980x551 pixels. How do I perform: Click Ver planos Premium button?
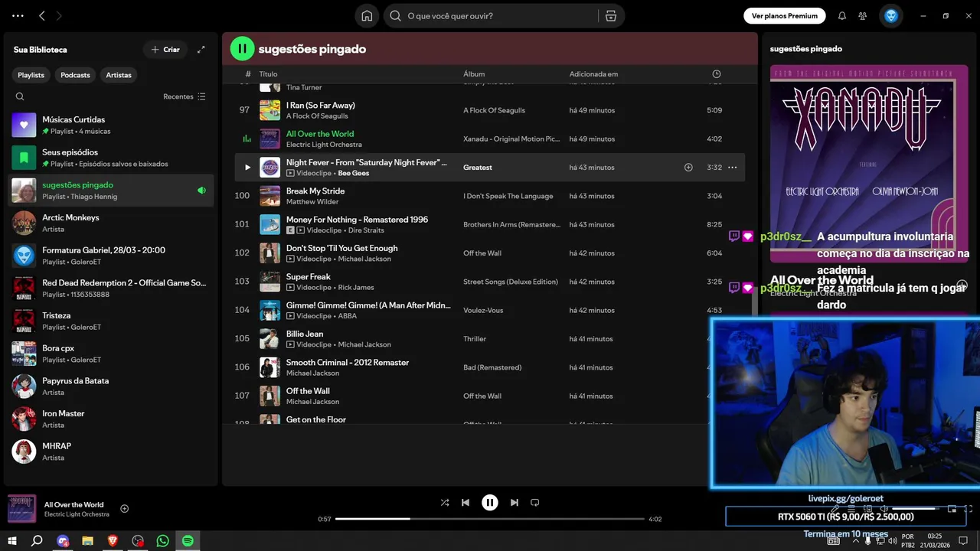click(x=785, y=15)
